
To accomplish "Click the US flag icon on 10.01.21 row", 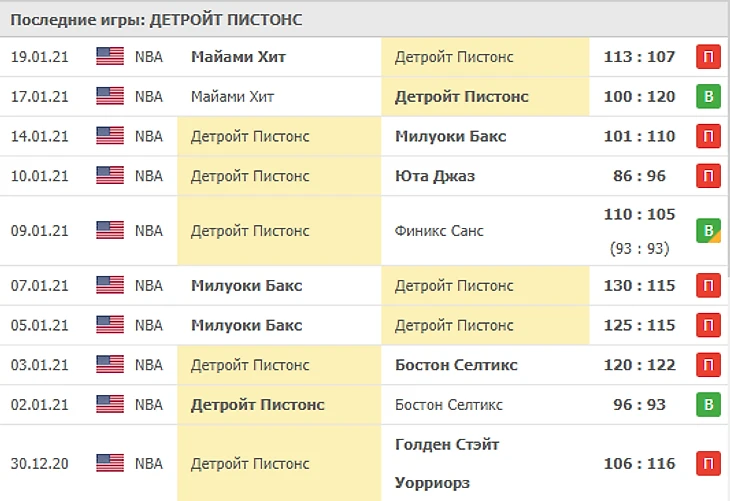I will click(110, 176).
